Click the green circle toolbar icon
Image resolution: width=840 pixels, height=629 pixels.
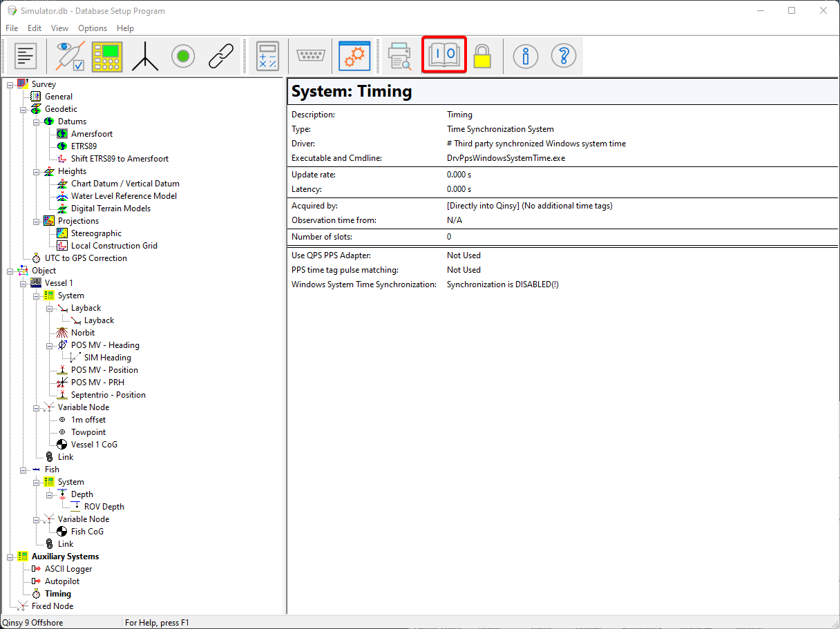(183, 56)
